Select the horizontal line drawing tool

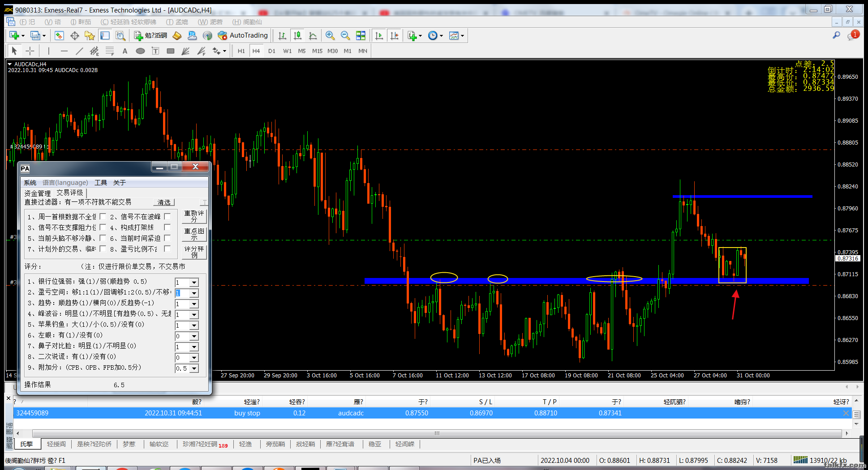(x=64, y=51)
